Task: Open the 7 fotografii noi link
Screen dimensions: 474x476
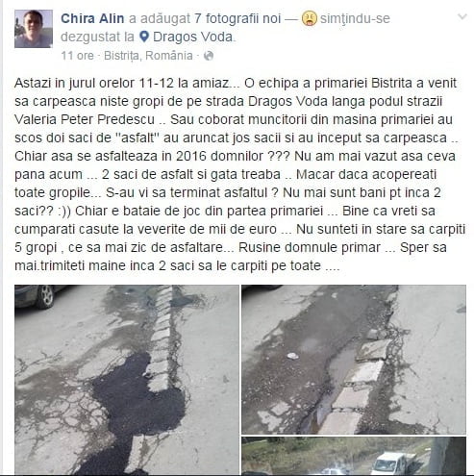Action: [x=237, y=18]
